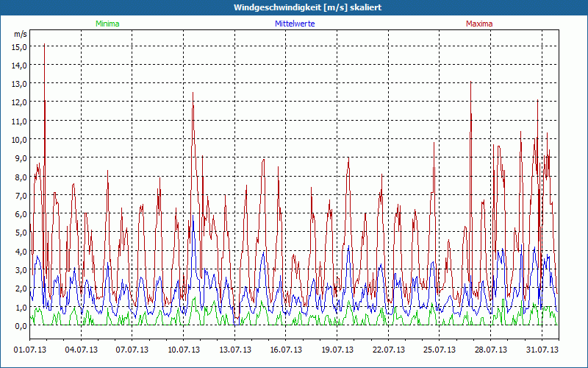The image size is (588, 368).
Task: Select the 2,0 y-axis value
Action: point(22,288)
